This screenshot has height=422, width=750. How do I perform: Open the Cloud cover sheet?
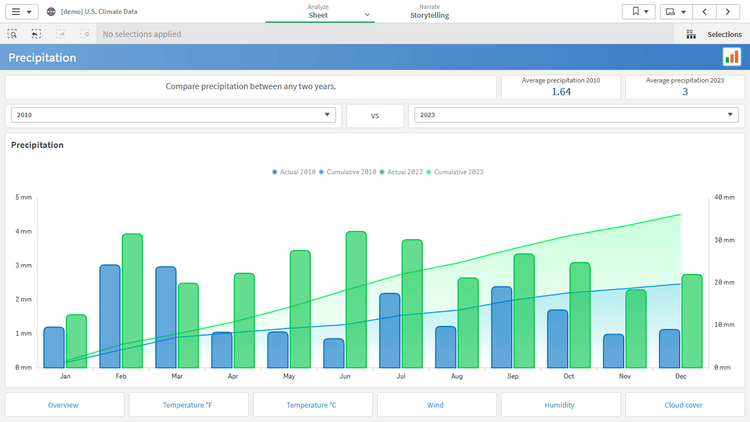[x=685, y=405]
